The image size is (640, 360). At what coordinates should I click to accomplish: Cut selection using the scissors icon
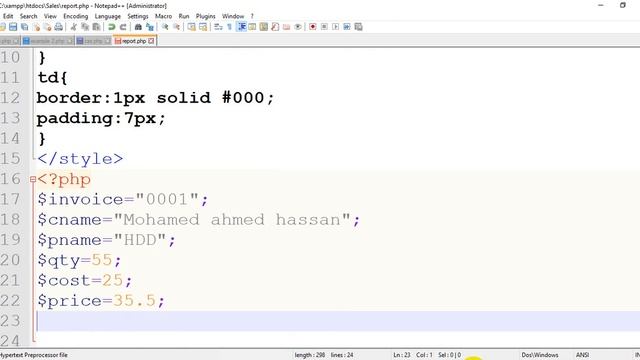coord(73,27)
